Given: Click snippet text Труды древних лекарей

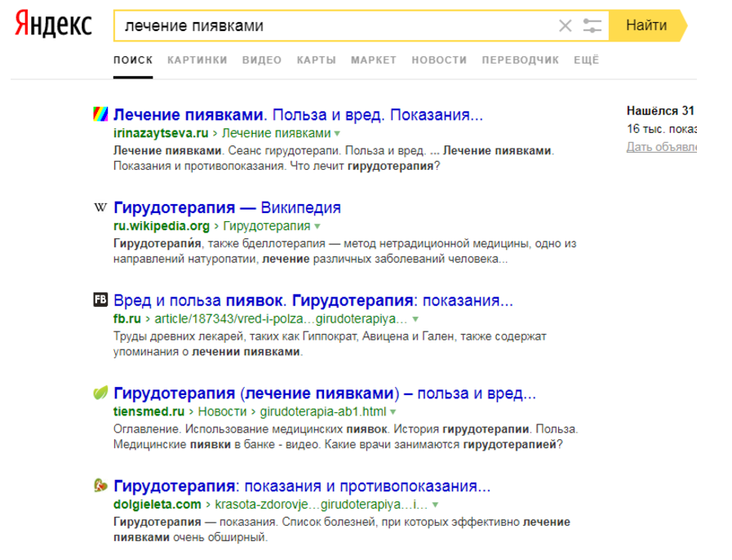Looking at the screenshot, I should pos(330,344).
